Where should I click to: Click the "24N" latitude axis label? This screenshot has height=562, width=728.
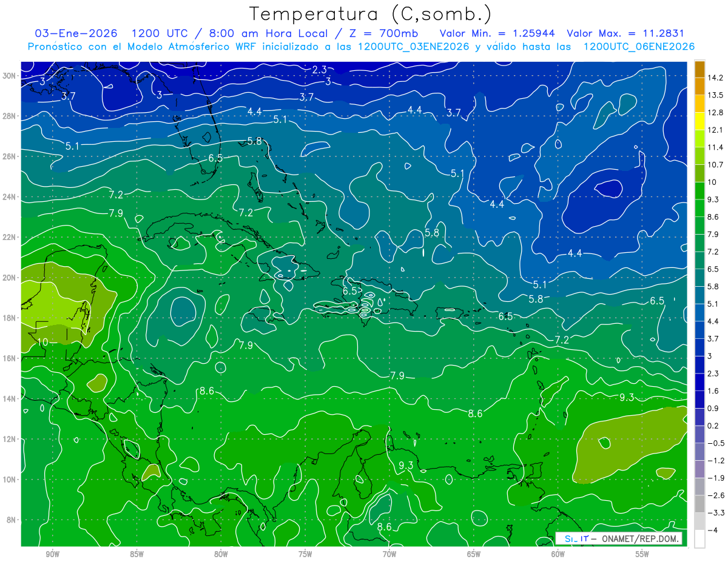coord(9,197)
